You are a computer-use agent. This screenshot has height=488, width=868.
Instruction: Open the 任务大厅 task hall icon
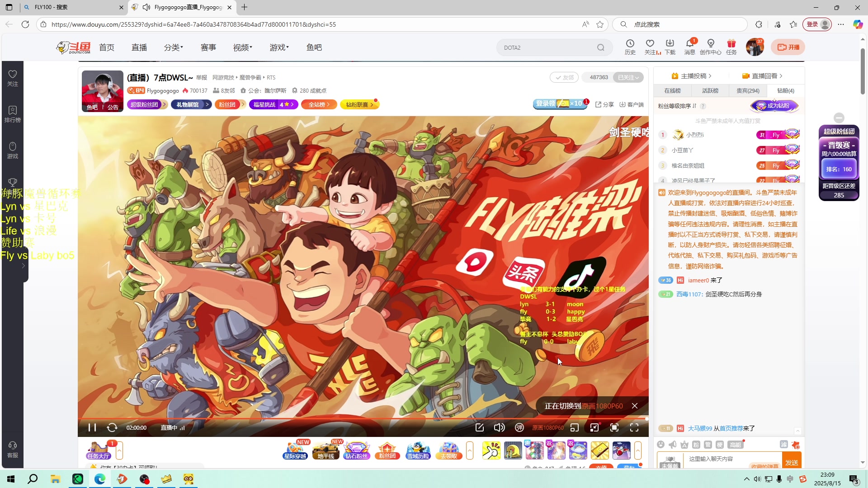click(x=99, y=450)
